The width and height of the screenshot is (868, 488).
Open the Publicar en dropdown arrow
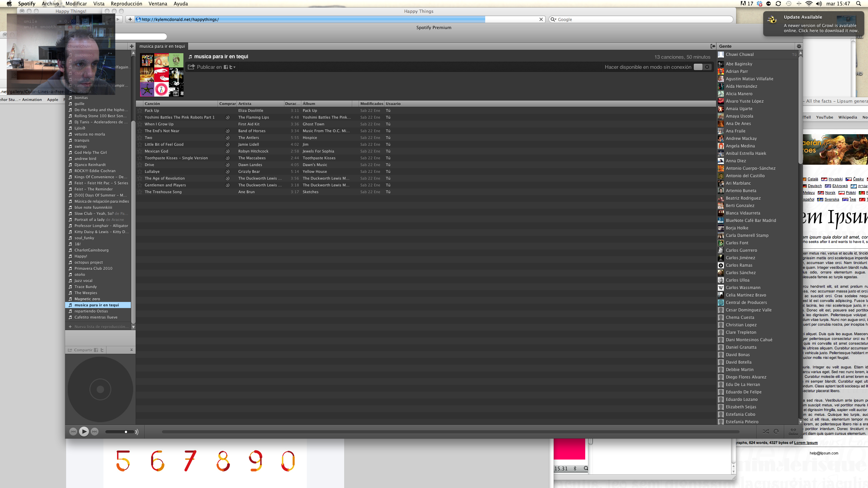(234, 67)
